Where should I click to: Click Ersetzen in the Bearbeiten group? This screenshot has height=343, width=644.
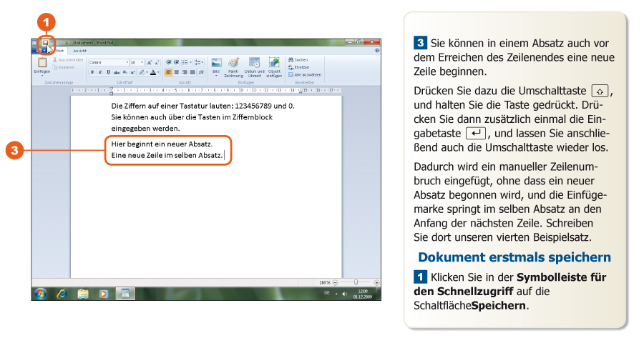[x=301, y=67]
